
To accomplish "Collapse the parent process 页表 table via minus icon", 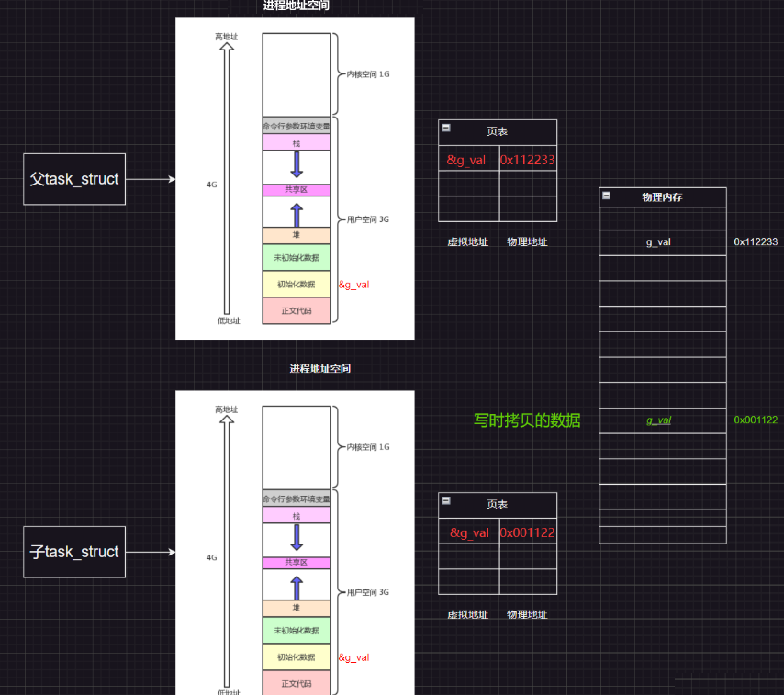I will click(x=446, y=128).
